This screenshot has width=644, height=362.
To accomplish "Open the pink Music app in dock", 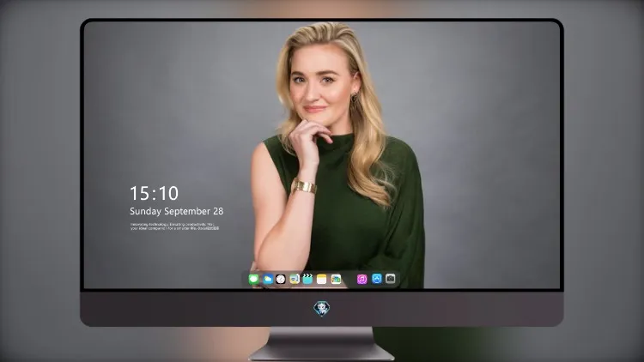I will pyautogui.click(x=361, y=279).
